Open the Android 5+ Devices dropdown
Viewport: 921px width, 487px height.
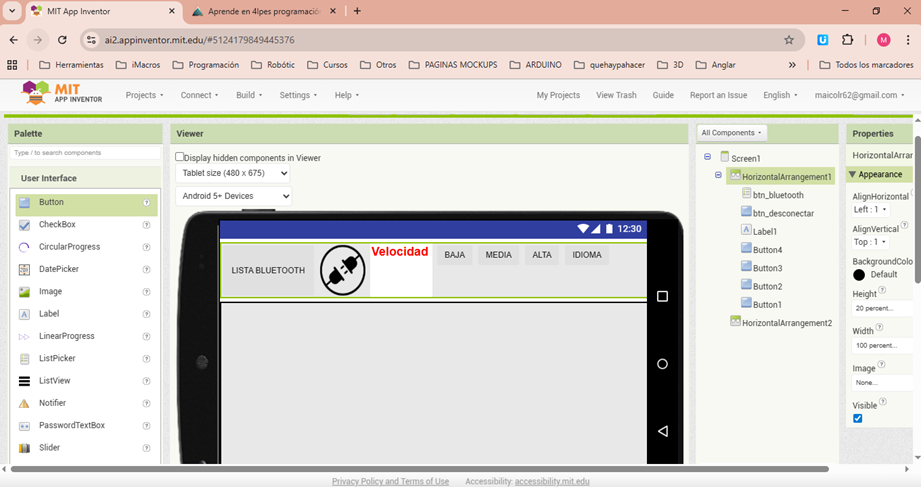(233, 196)
